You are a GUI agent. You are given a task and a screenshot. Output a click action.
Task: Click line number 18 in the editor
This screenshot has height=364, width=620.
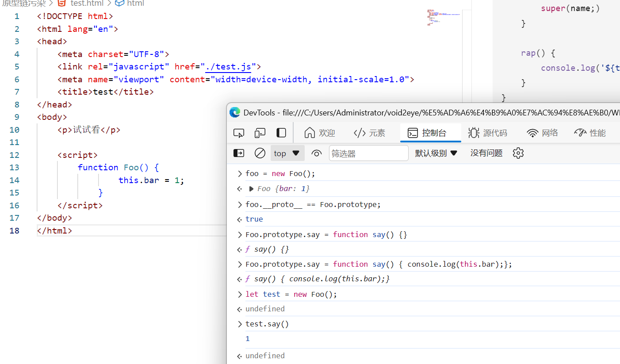pos(15,230)
